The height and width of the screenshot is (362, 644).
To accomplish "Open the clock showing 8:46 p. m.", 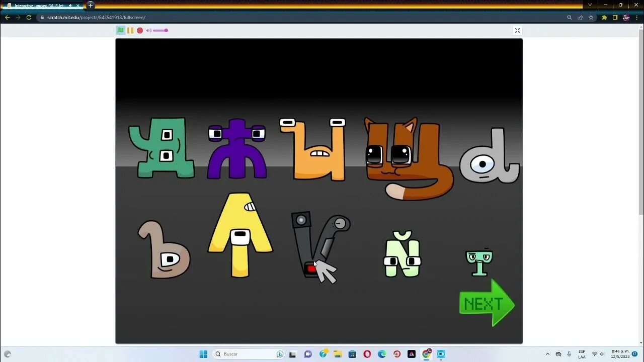I will tap(619, 354).
